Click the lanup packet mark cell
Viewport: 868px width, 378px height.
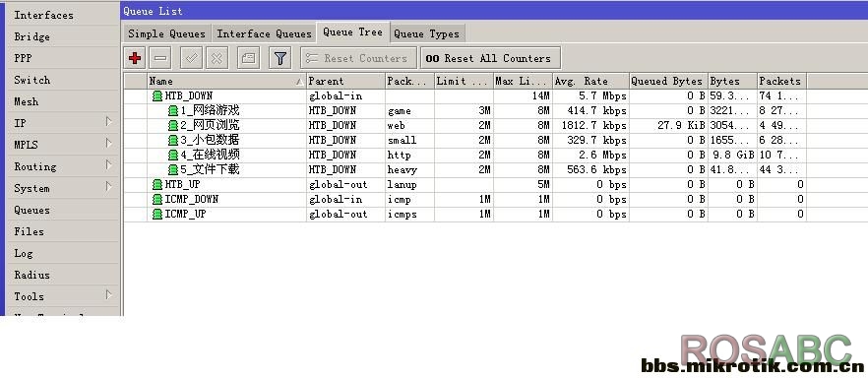pos(409,184)
